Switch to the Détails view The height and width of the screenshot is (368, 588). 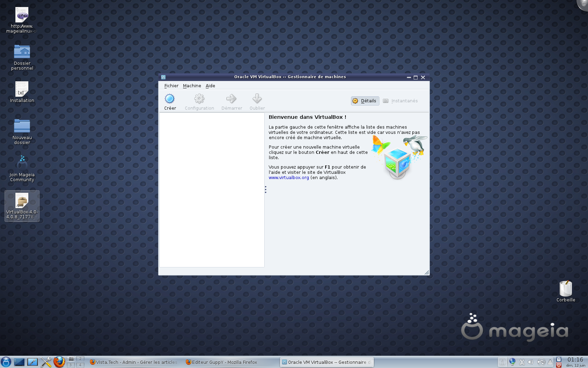pos(365,101)
